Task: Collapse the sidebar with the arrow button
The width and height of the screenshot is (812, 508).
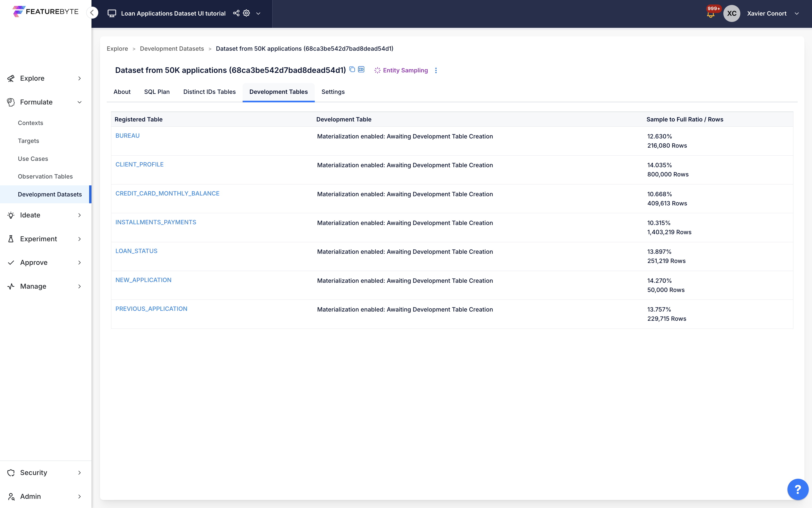Action: coord(92,13)
